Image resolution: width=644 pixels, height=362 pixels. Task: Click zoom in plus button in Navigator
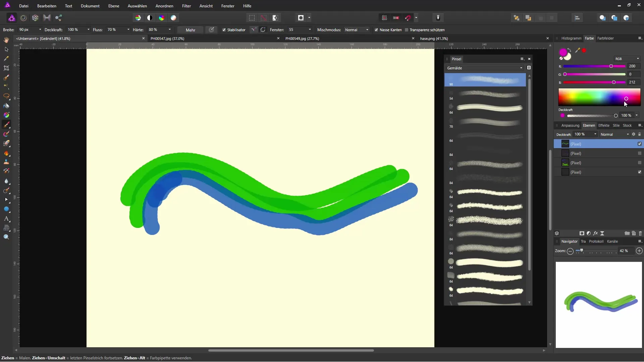639,251
